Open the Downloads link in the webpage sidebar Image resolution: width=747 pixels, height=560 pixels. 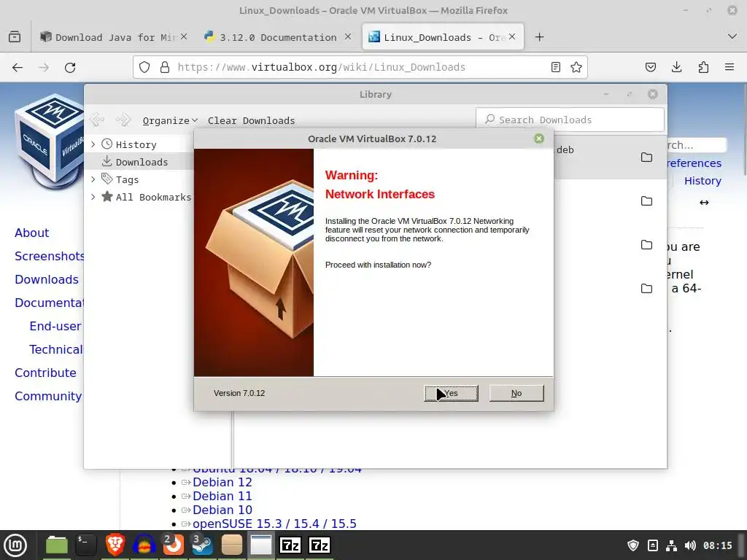[46, 279]
